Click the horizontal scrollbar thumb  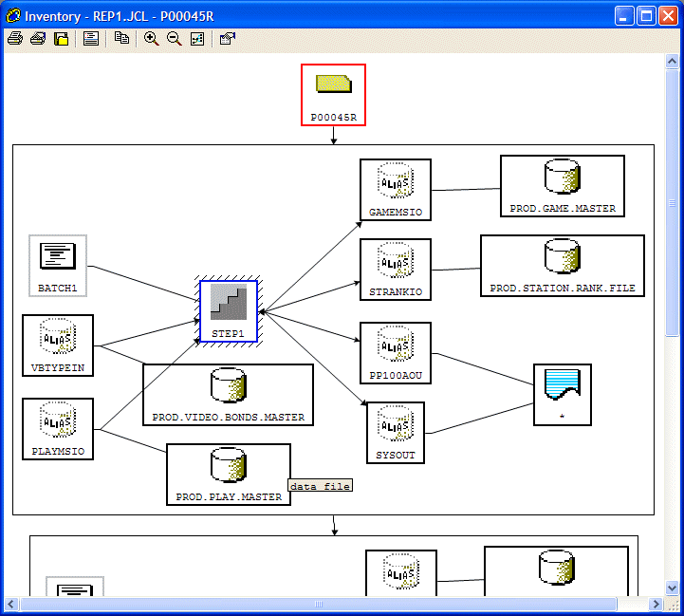[x=319, y=605]
